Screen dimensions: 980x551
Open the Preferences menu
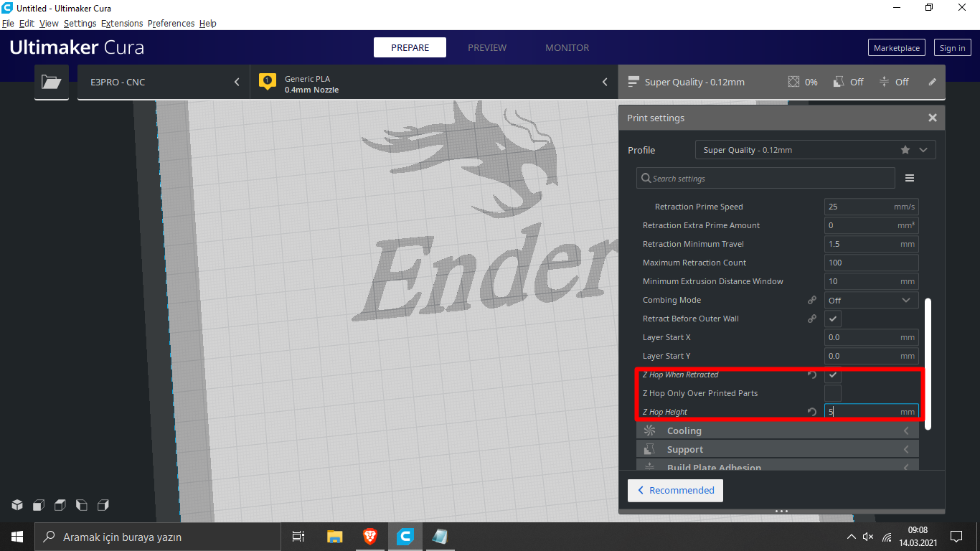coord(171,24)
